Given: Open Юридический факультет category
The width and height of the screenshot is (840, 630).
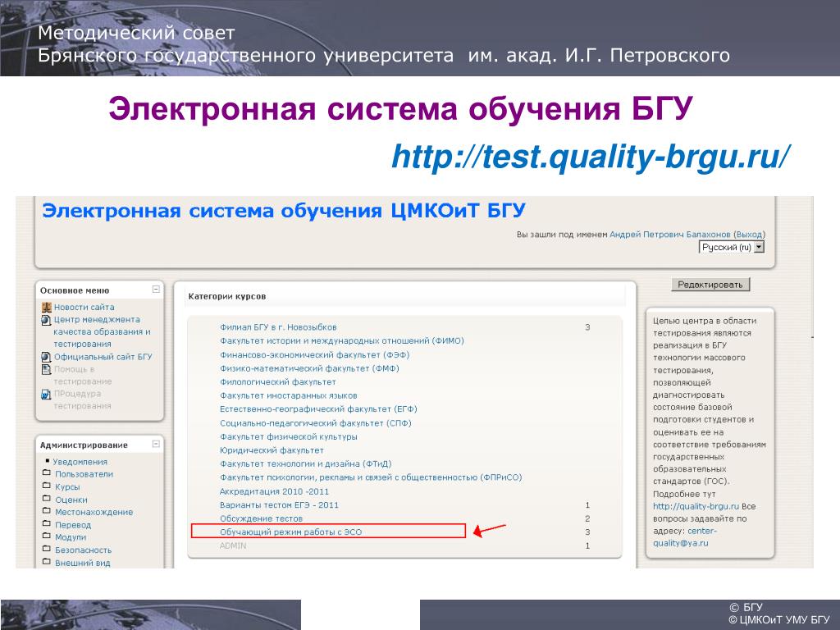Looking at the screenshot, I should (x=272, y=450).
